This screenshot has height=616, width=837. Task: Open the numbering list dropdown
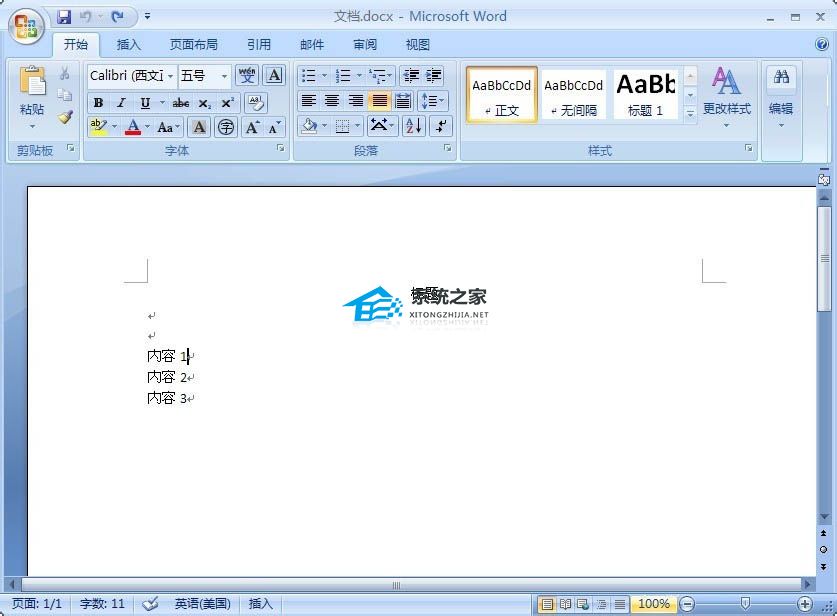click(x=359, y=75)
